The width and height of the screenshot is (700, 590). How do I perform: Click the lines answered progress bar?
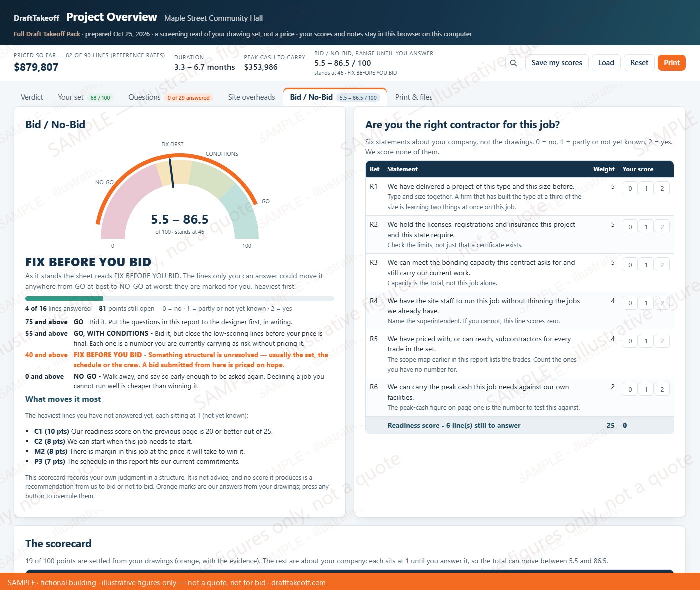pos(180,298)
